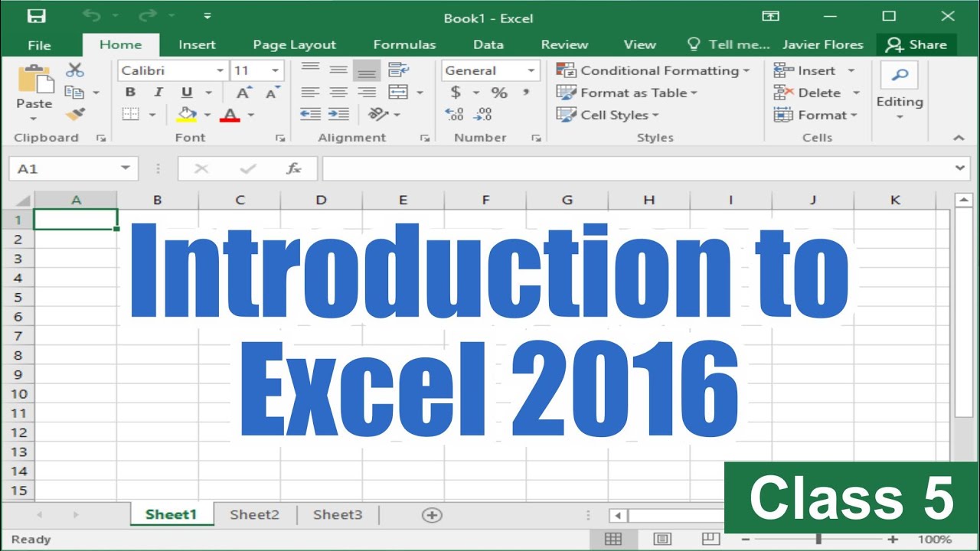980x551 pixels.
Task: Open the font size 11 dropdown
Action: (276, 70)
